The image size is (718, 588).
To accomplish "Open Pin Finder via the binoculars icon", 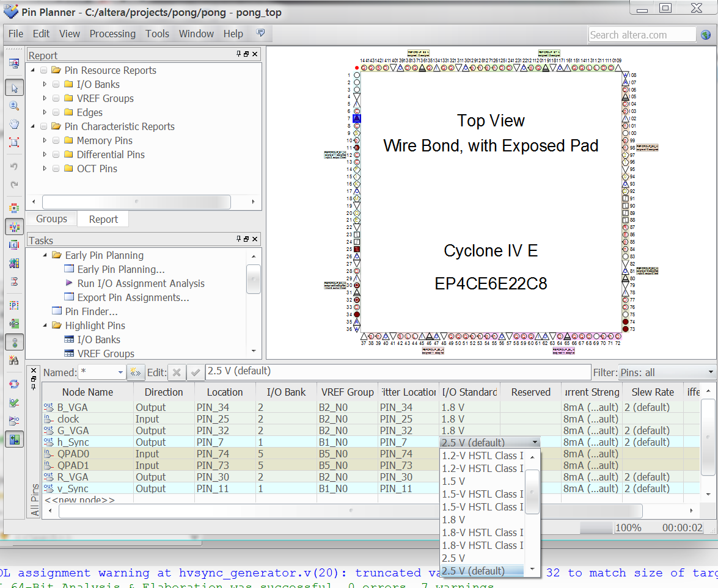I will coord(15,360).
